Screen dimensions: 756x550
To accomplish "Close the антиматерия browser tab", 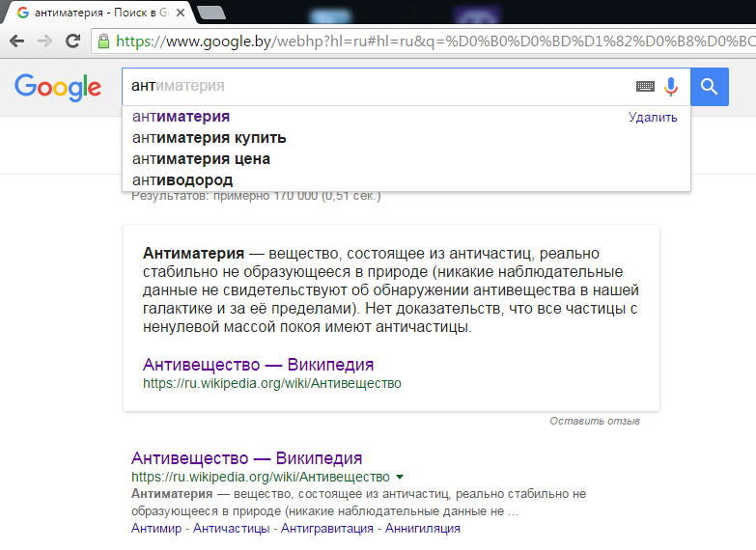I will 181,13.
